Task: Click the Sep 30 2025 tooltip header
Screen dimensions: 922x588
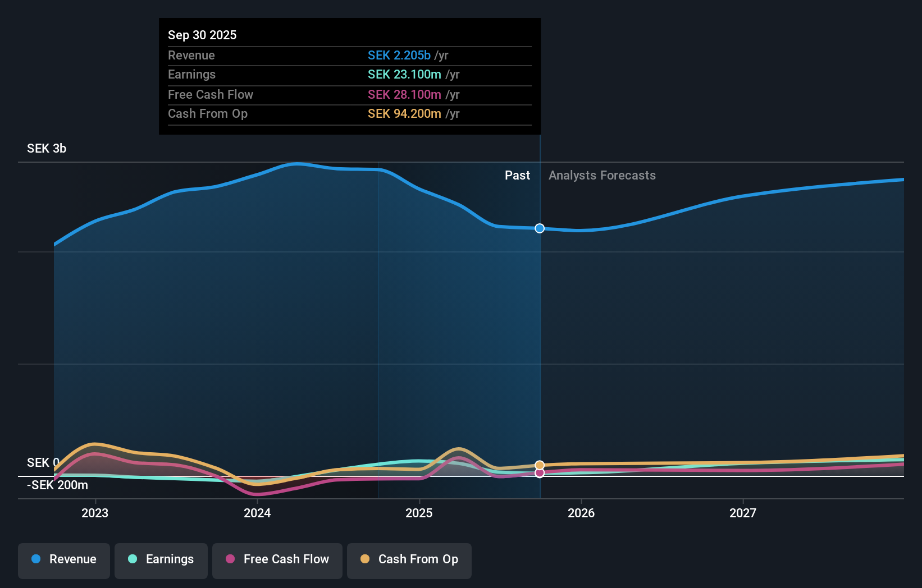Action: (x=202, y=35)
